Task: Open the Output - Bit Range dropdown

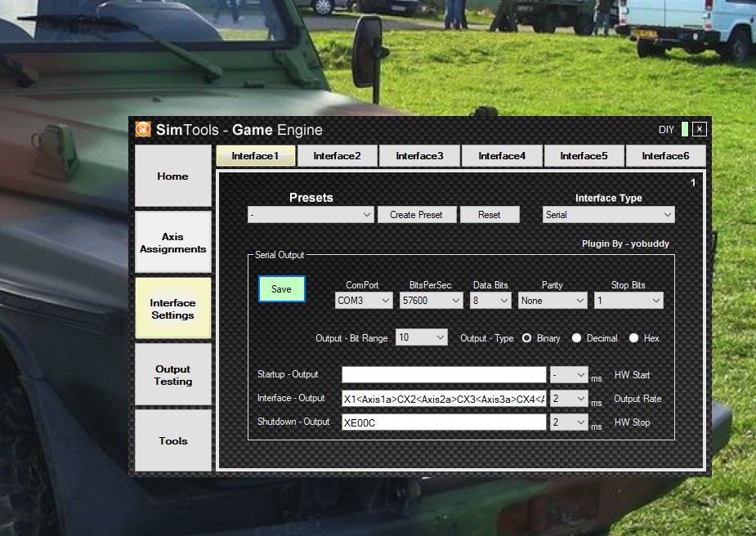Action: pos(422,337)
